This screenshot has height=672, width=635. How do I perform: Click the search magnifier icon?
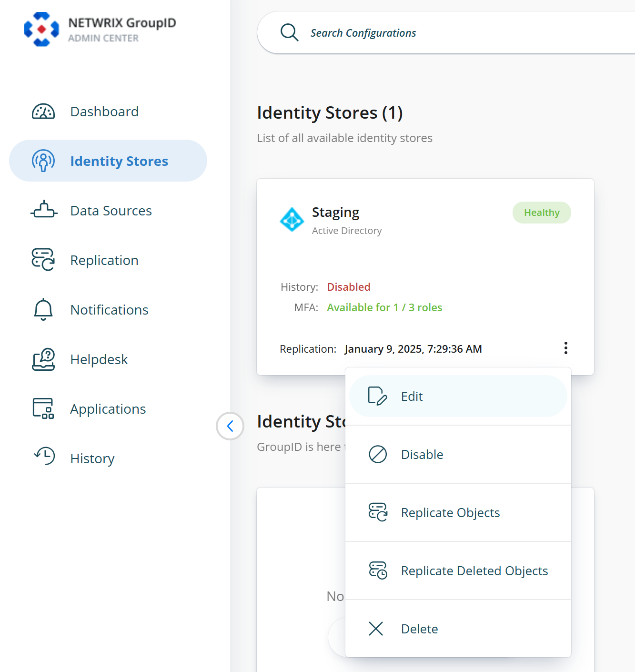point(289,32)
